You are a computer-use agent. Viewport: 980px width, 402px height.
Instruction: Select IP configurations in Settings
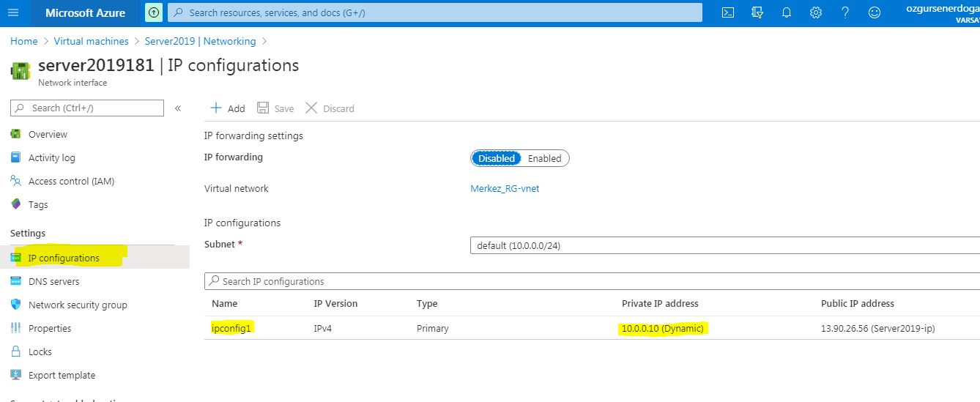point(64,258)
